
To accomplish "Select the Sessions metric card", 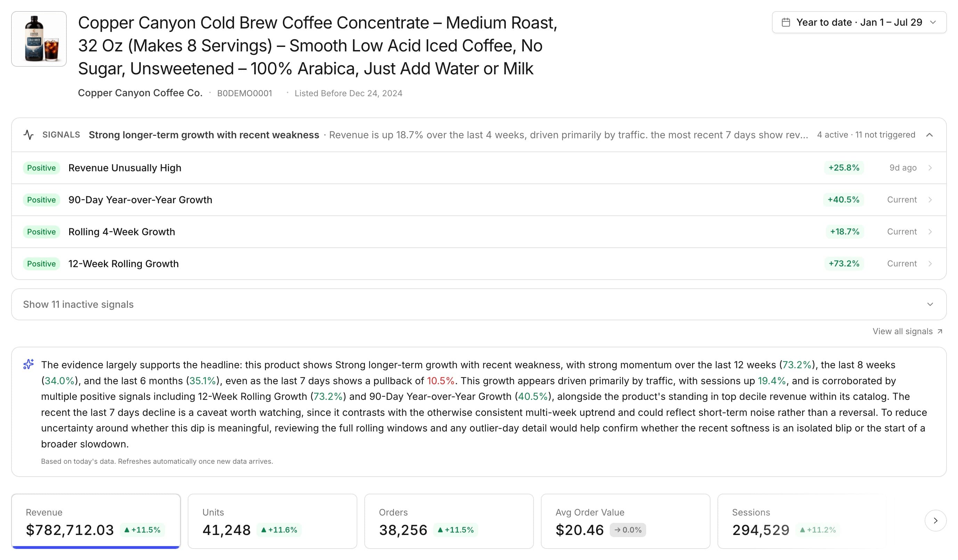I will pos(802,521).
